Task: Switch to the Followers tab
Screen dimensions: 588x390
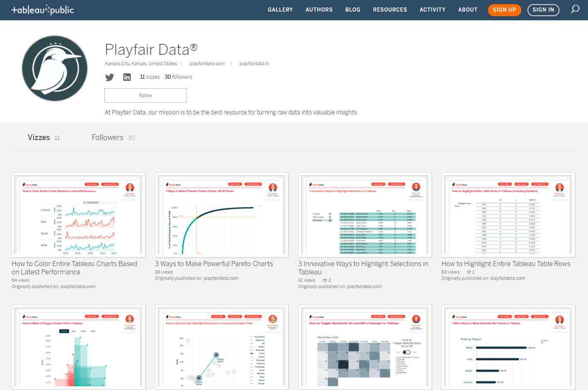Action: pos(113,138)
